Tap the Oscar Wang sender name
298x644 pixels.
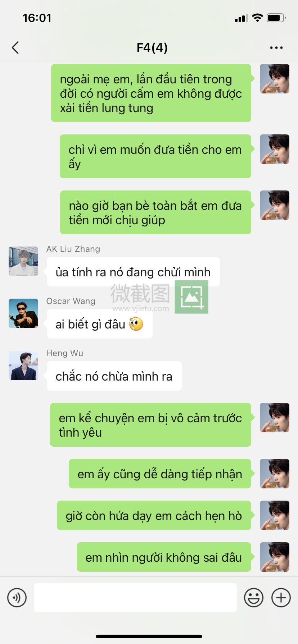(71, 301)
